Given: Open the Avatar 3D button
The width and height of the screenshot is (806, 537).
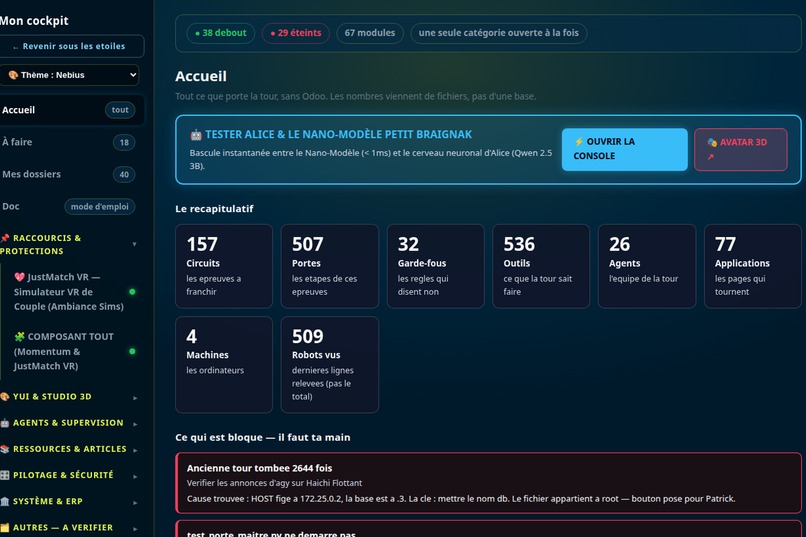Looking at the screenshot, I should tap(741, 150).
